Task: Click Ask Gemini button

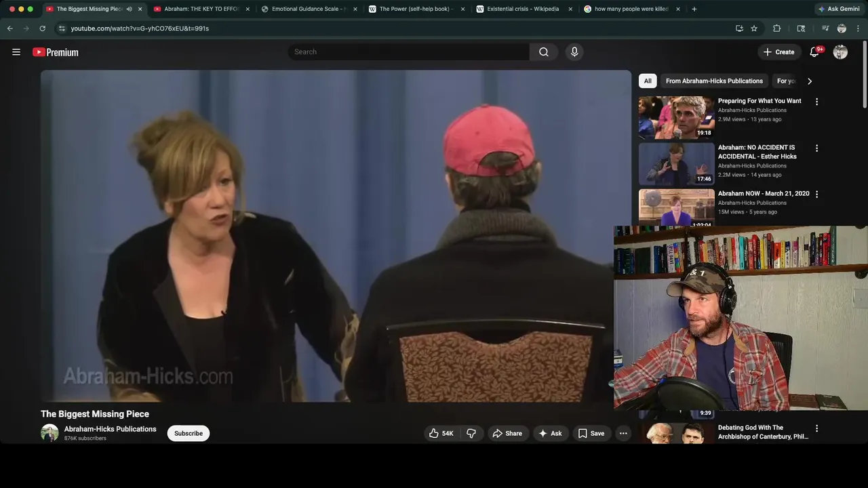Action: (x=839, y=9)
